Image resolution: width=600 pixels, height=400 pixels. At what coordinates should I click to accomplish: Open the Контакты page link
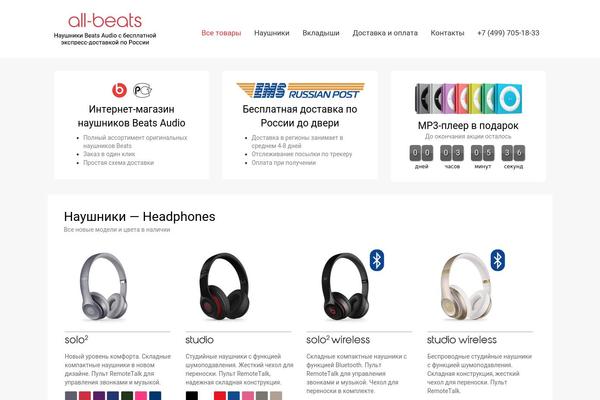tap(447, 33)
